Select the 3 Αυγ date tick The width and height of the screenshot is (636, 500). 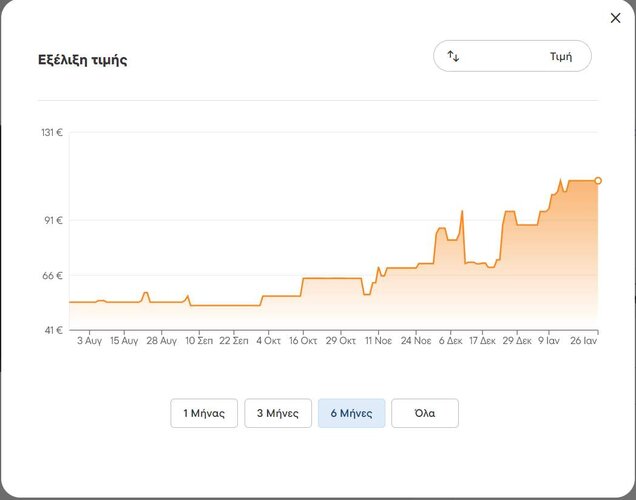pos(90,341)
